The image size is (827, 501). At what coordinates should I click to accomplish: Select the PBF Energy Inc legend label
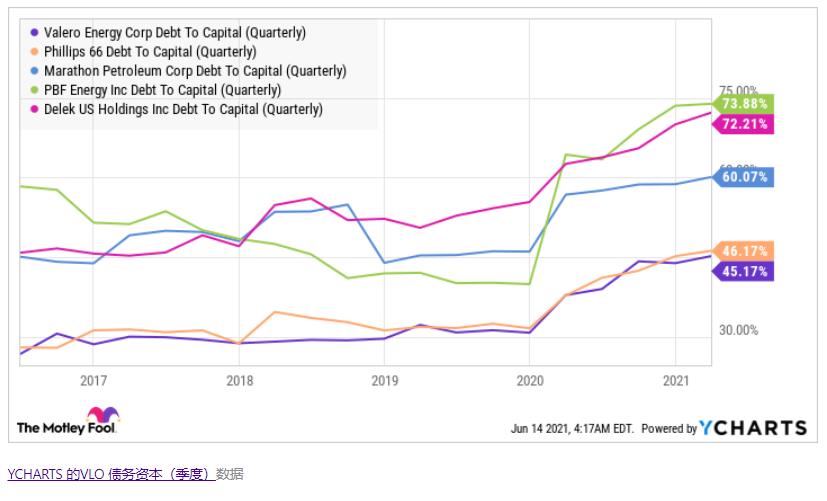[x=162, y=90]
